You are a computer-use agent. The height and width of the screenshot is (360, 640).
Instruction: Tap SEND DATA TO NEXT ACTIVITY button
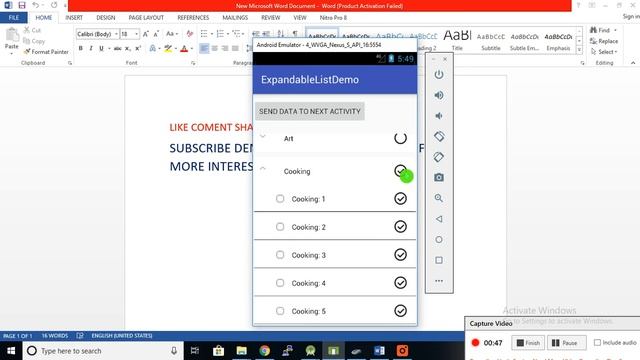tap(310, 111)
